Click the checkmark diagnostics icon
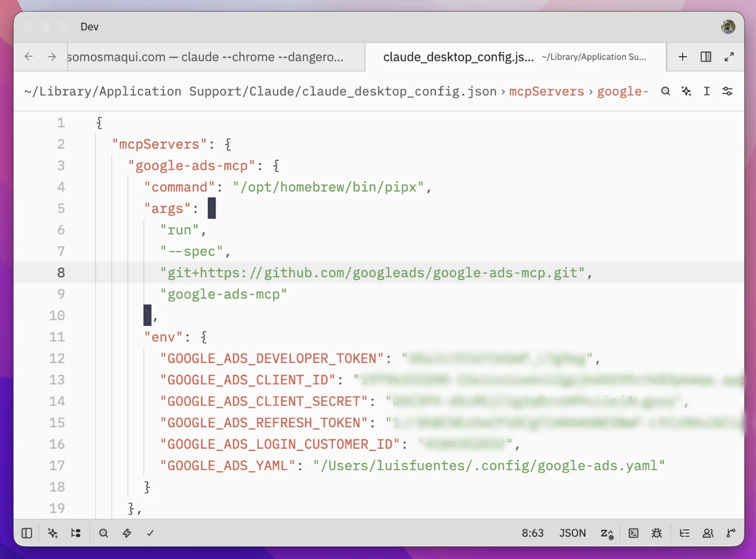Screen dimensions: 756x559 coord(150,533)
